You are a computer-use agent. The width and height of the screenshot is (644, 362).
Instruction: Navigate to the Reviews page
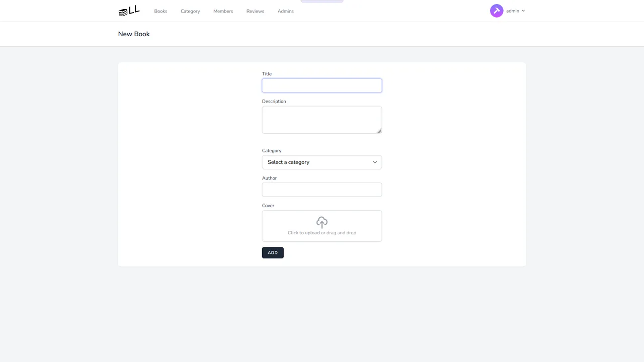click(255, 11)
